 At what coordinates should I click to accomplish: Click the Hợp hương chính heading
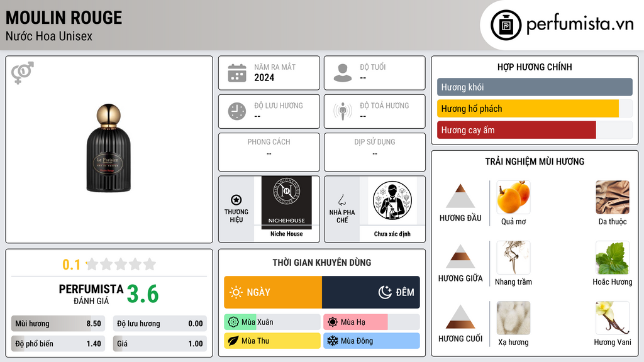tap(535, 67)
